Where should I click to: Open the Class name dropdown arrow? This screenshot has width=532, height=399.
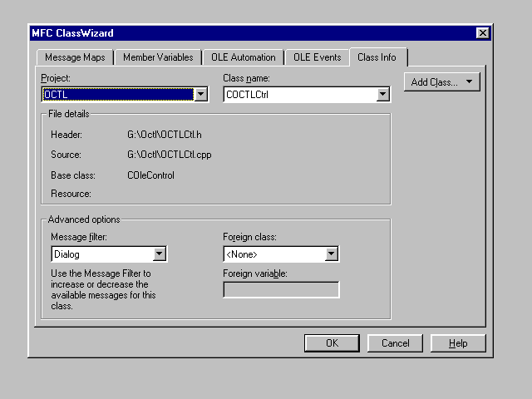pos(382,95)
